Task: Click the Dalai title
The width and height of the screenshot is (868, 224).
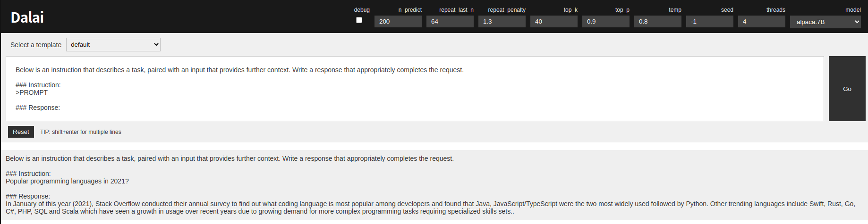Action: pos(27,17)
